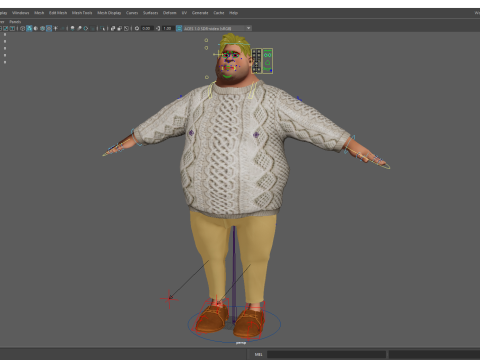Select the purple diamond control on character's left chest
480x360 pixels.
point(256,135)
